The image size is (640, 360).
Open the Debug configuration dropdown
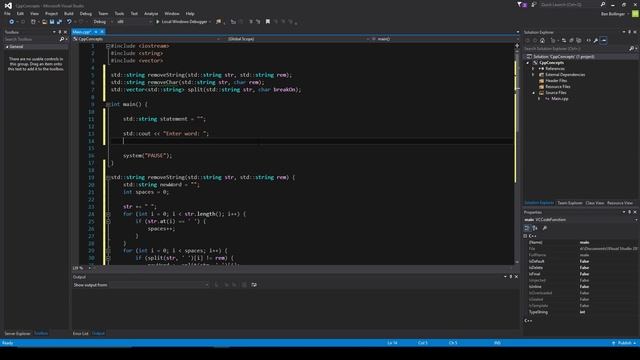coord(102,22)
